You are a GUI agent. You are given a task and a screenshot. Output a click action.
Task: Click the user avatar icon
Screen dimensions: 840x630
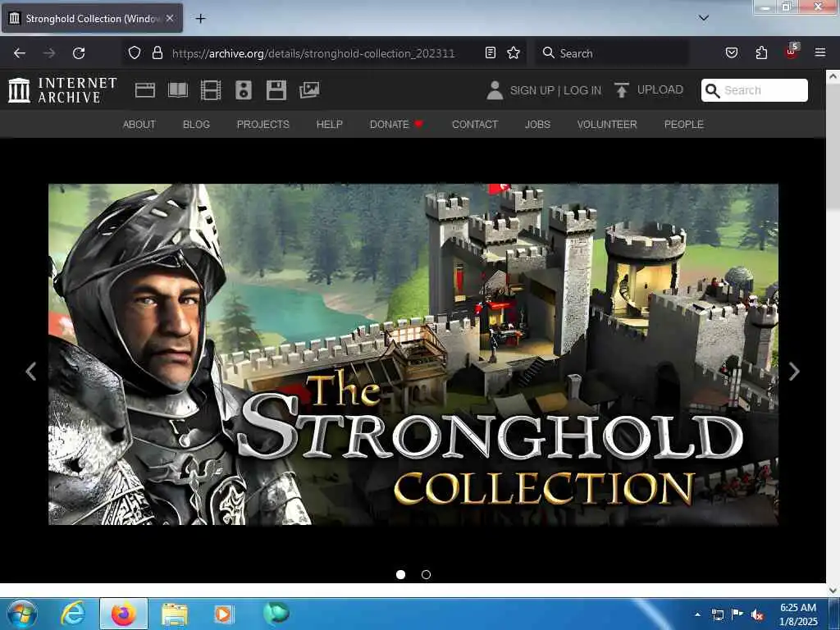click(x=495, y=90)
